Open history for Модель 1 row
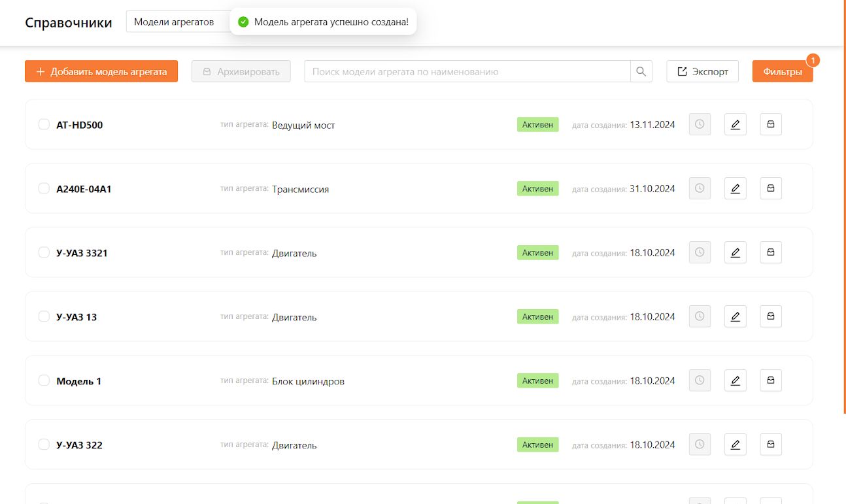The height and width of the screenshot is (504, 846). click(x=700, y=380)
